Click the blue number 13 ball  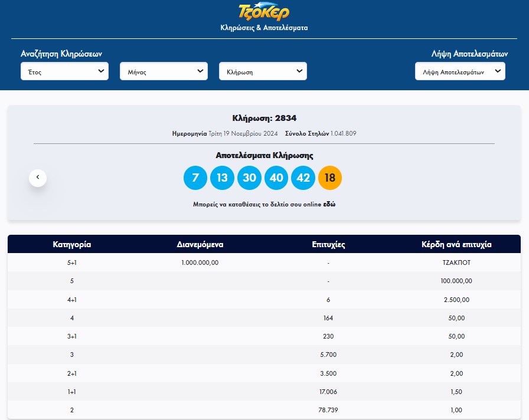click(x=223, y=178)
